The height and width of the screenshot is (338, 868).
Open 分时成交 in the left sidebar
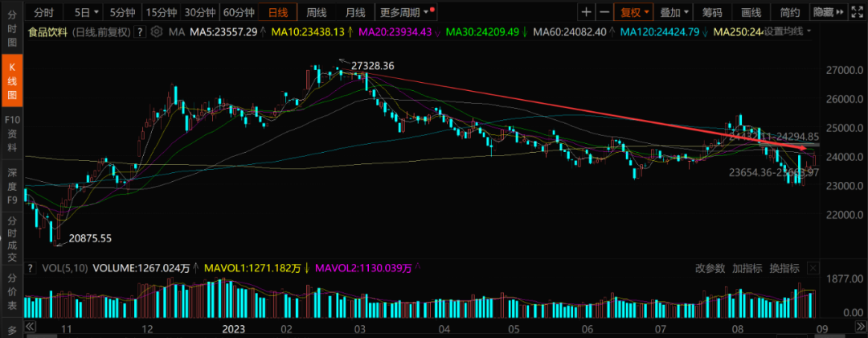point(12,238)
